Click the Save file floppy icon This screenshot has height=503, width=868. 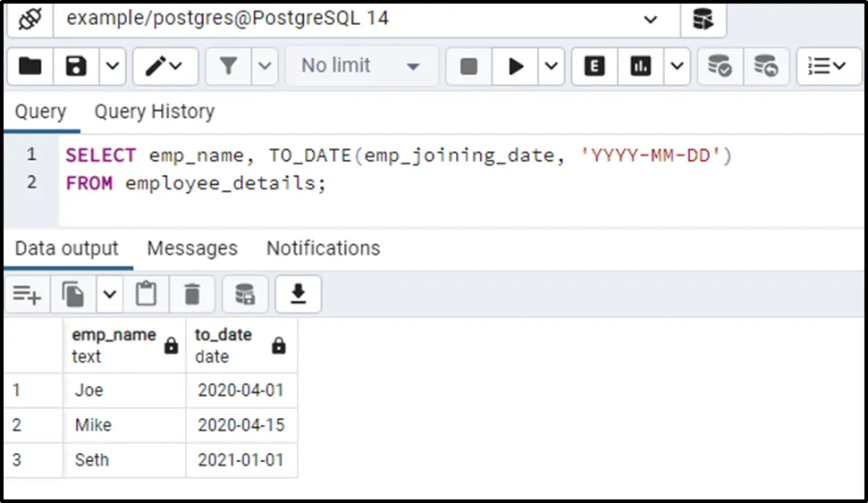pos(77,66)
